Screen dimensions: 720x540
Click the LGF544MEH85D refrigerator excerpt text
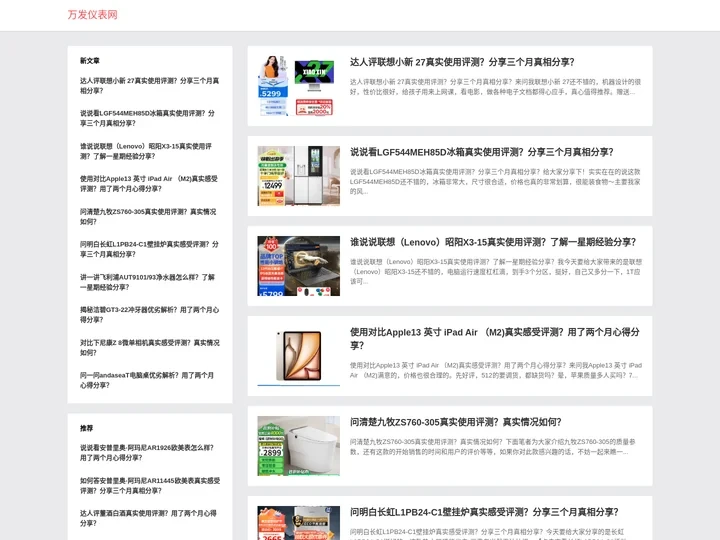[495, 181]
